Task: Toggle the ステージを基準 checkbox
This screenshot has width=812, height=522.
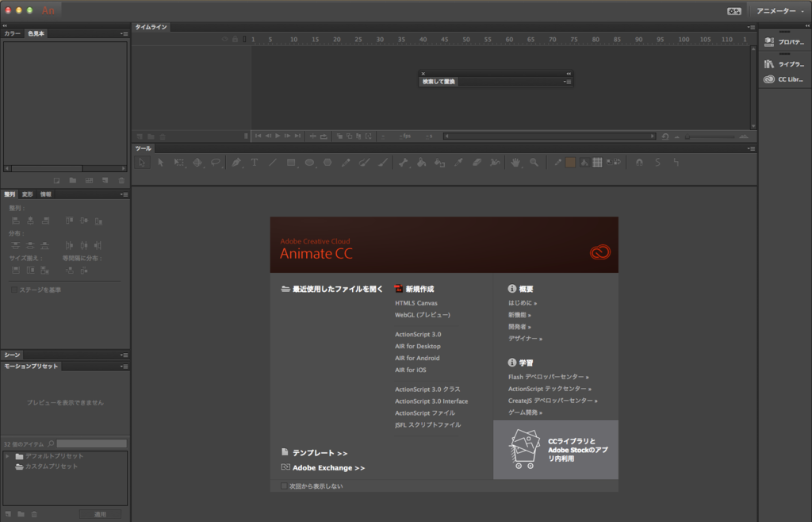Action: tap(14, 290)
